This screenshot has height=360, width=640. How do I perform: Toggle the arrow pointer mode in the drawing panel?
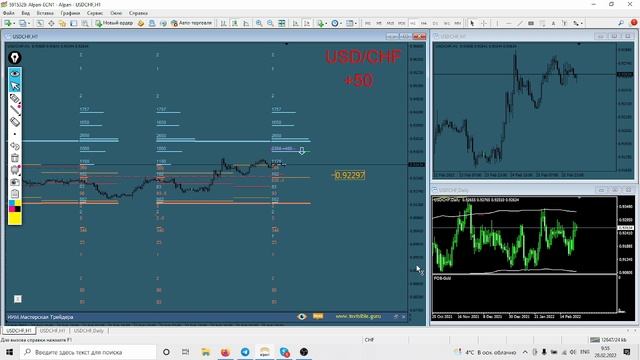pyautogui.click(x=15, y=86)
